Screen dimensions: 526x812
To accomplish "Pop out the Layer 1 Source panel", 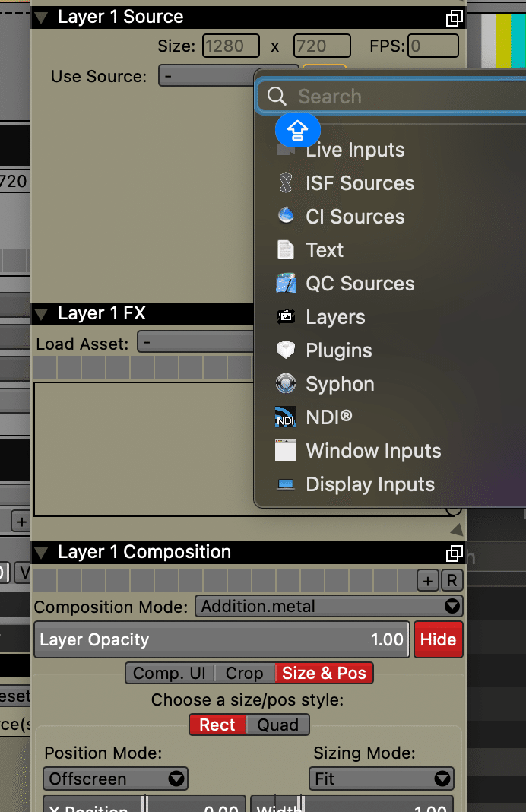I will (x=454, y=17).
